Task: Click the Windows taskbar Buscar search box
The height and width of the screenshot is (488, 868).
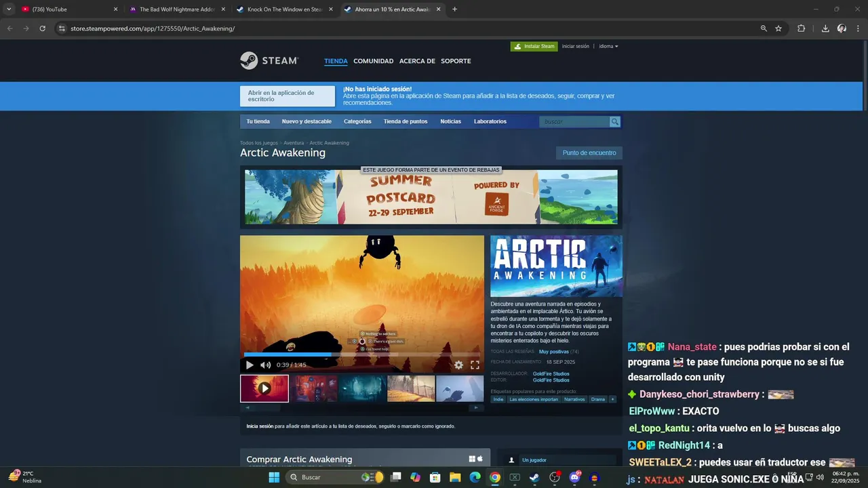Action: point(334,477)
